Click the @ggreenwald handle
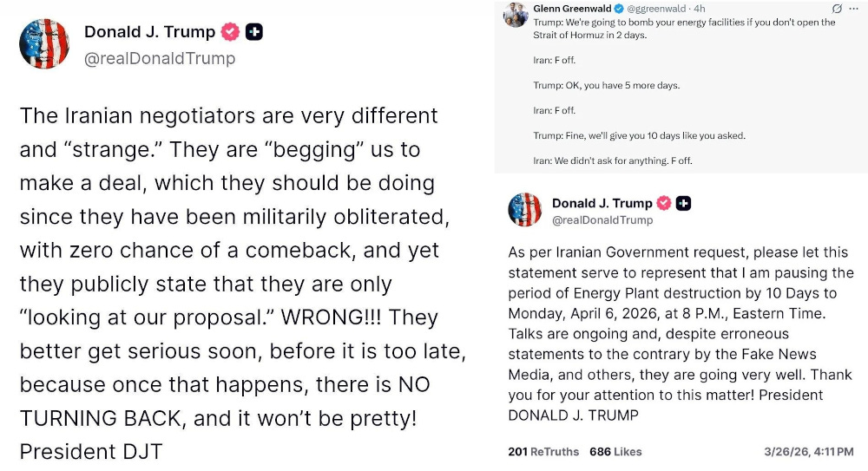 656,9
